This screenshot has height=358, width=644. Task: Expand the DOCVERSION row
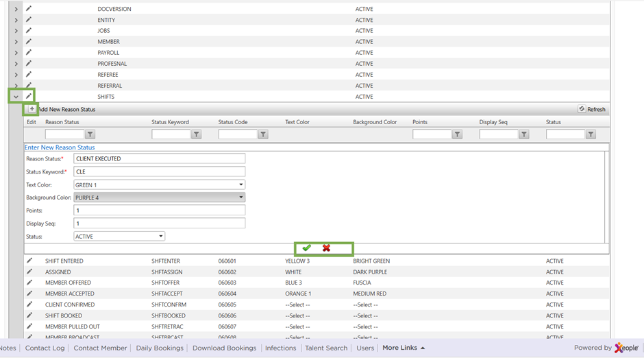(x=16, y=9)
